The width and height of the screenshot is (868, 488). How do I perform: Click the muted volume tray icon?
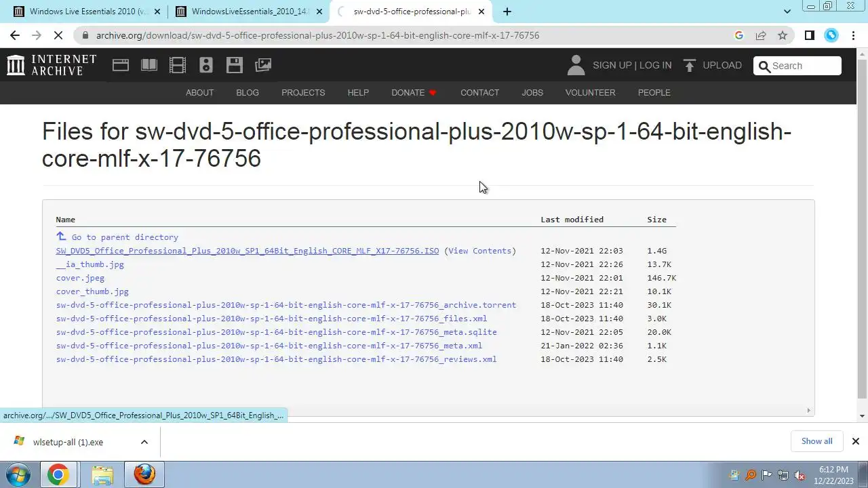pyautogui.click(x=800, y=475)
